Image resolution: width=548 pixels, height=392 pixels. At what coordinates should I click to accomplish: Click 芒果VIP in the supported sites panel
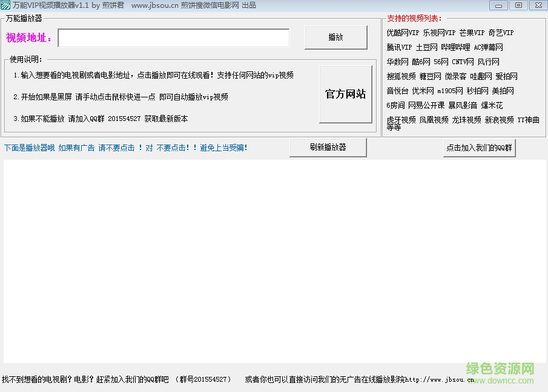(472, 33)
